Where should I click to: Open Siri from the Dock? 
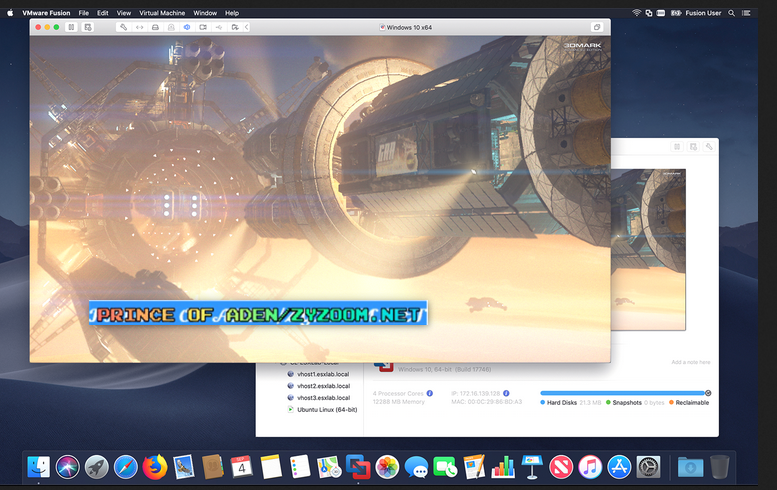67,467
